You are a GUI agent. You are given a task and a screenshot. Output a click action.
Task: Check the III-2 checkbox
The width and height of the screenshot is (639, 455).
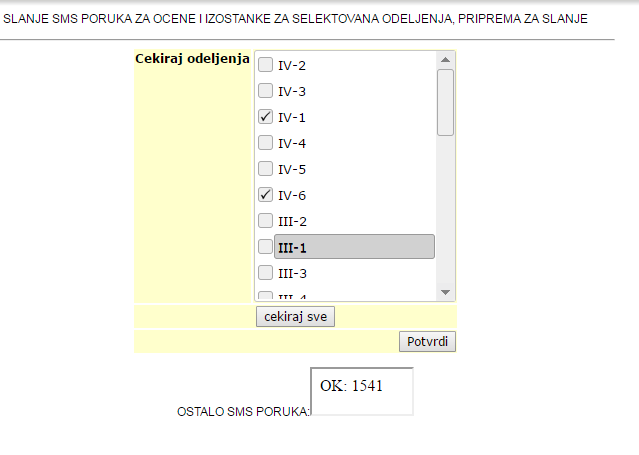click(x=266, y=221)
